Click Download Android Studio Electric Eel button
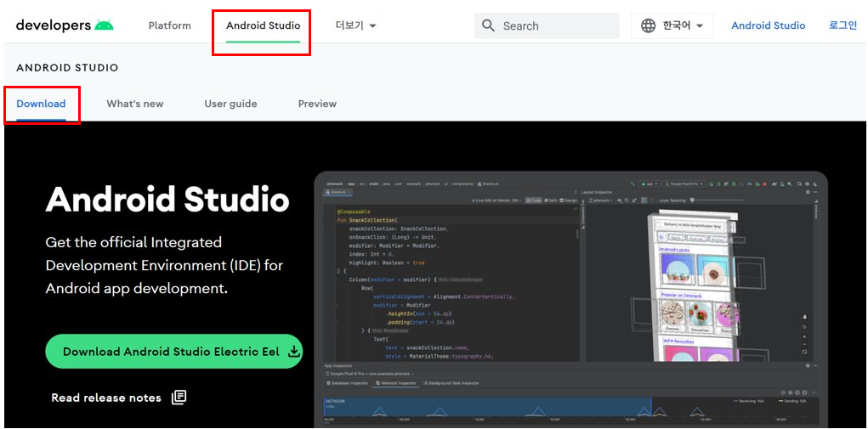868x429 pixels. 173,351
